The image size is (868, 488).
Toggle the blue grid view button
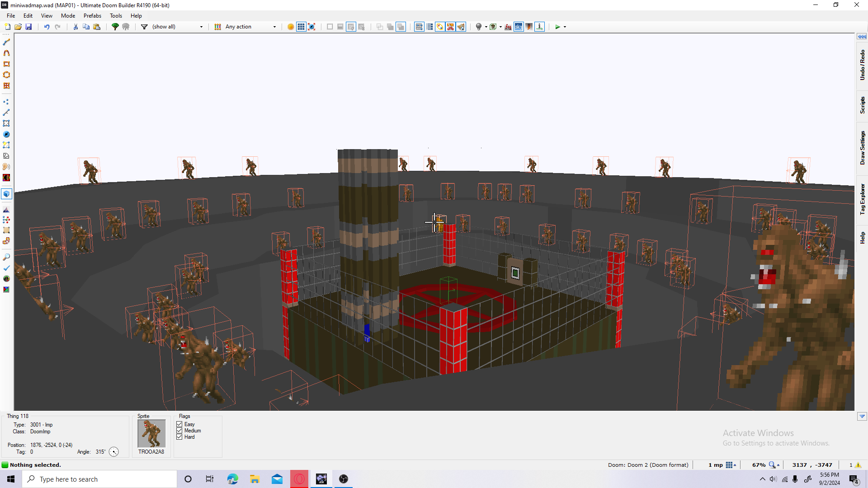pyautogui.click(x=301, y=27)
